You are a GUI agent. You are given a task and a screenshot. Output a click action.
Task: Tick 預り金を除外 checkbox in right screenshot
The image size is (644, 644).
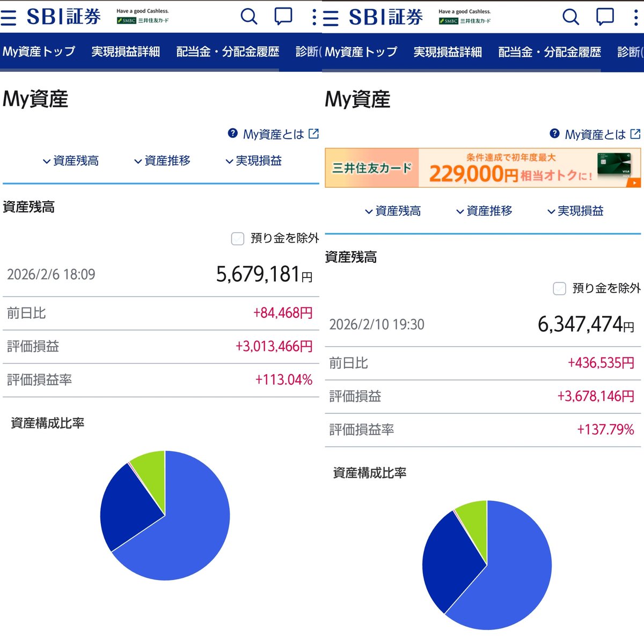[559, 289]
